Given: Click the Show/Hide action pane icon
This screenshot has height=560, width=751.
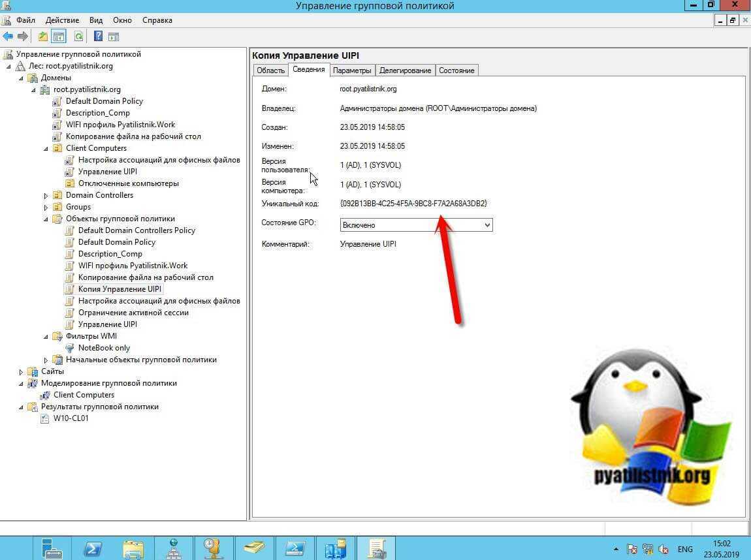Looking at the screenshot, I should (x=114, y=37).
